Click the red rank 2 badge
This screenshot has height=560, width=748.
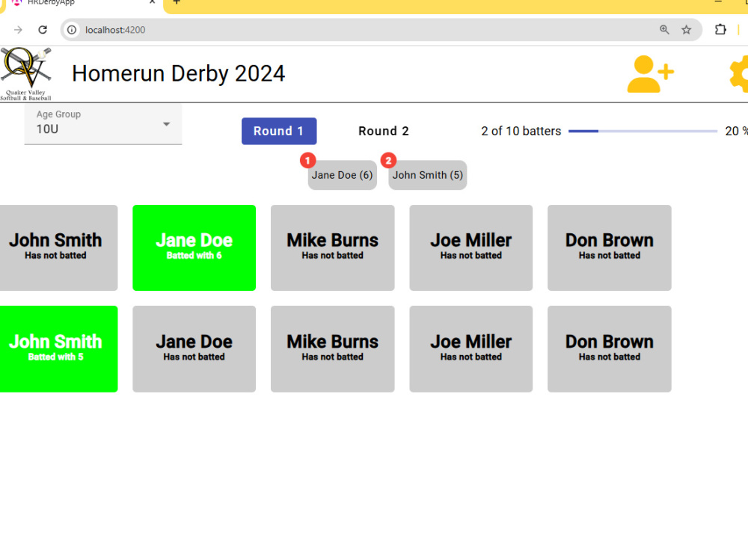coord(388,160)
